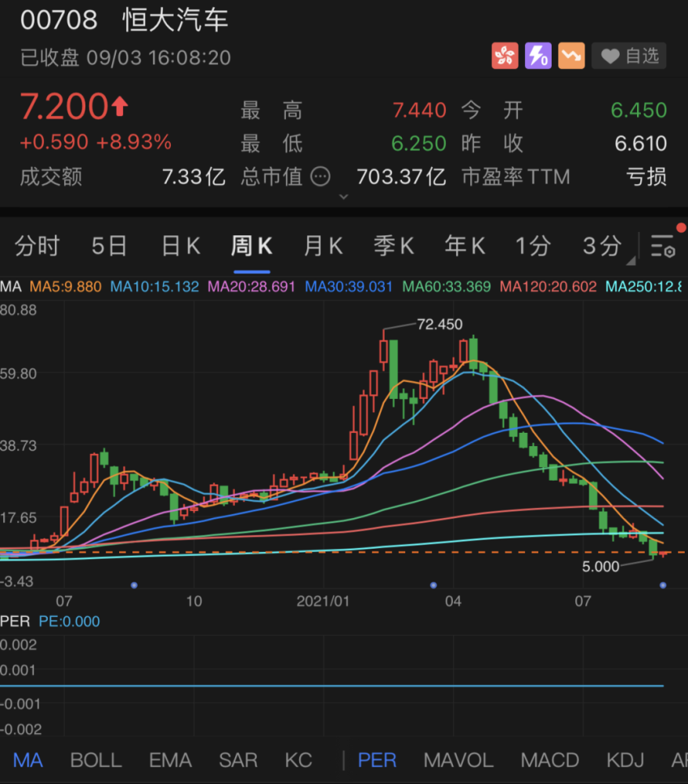Image resolution: width=688 pixels, height=784 pixels.
Task: Select the MAVOL sub-indicator
Action: tap(458, 760)
